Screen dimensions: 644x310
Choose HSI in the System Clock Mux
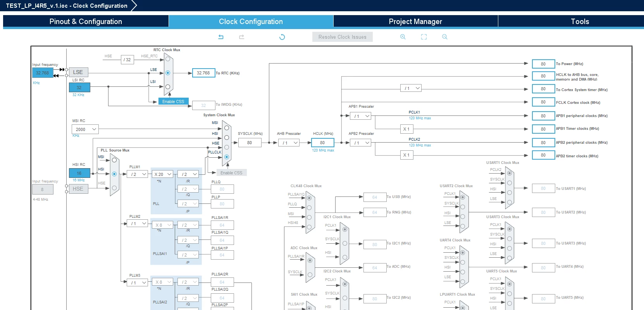227,138
